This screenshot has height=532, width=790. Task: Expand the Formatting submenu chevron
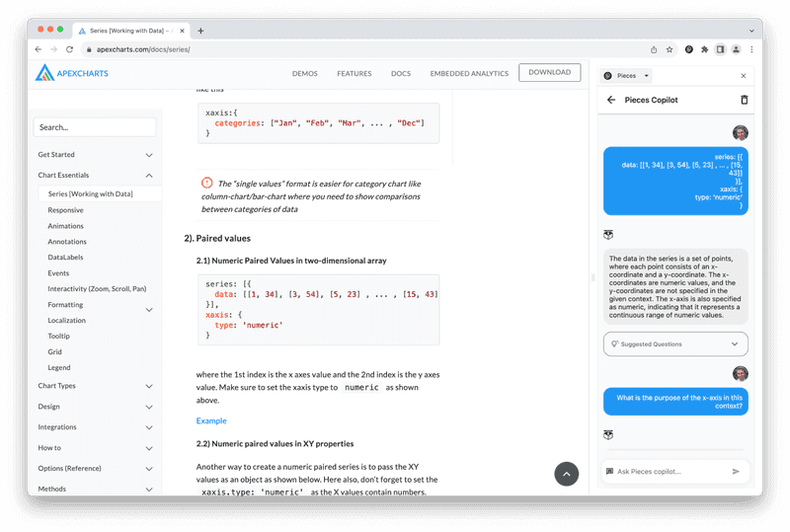pyautogui.click(x=149, y=309)
